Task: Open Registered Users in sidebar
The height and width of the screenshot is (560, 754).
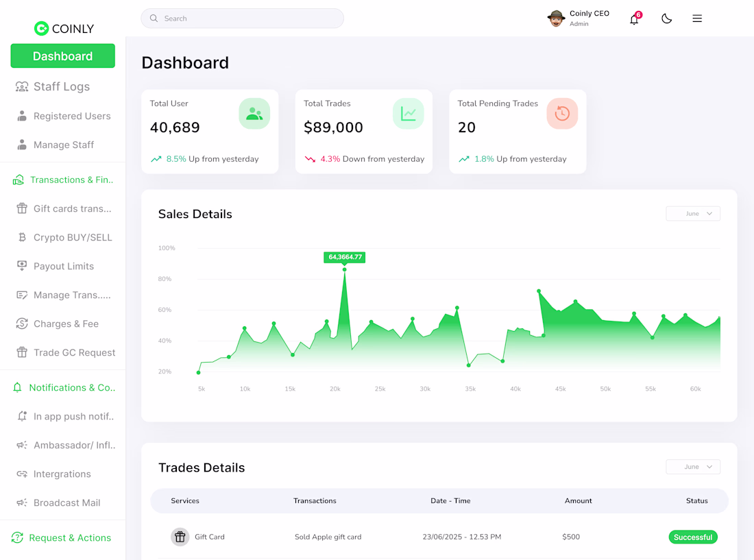Action: (72, 116)
